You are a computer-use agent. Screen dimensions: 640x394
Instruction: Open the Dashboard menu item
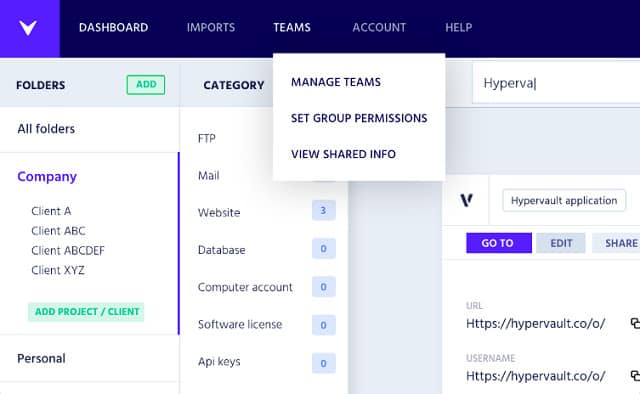coord(113,27)
